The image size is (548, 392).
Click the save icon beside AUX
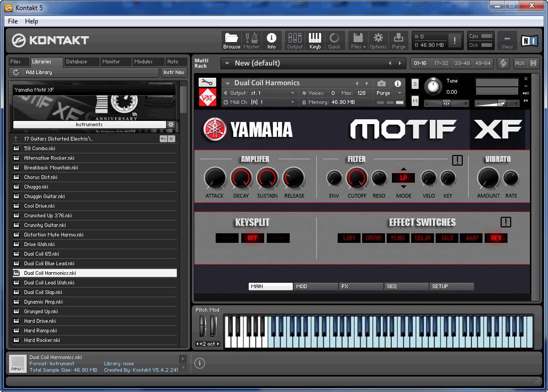[x=533, y=63]
